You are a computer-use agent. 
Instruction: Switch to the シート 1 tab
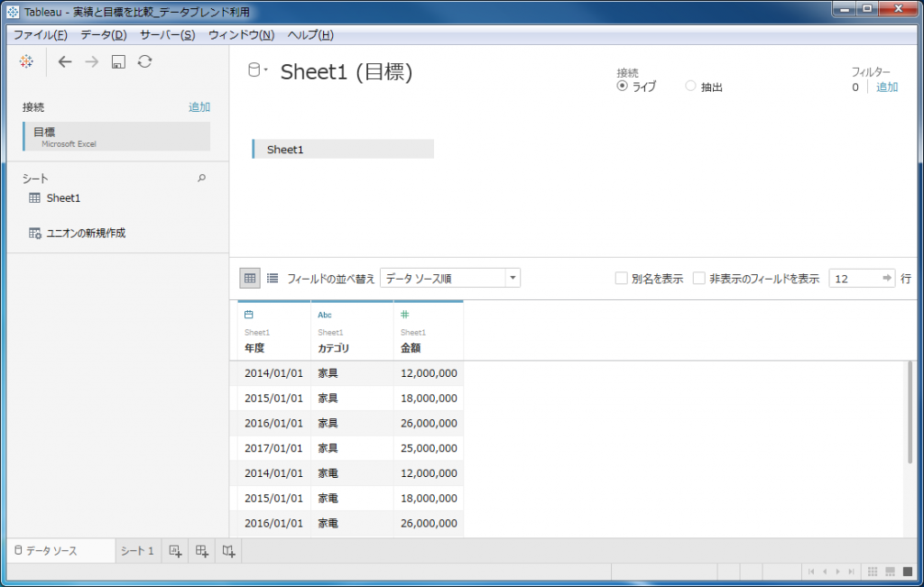point(137,551)
